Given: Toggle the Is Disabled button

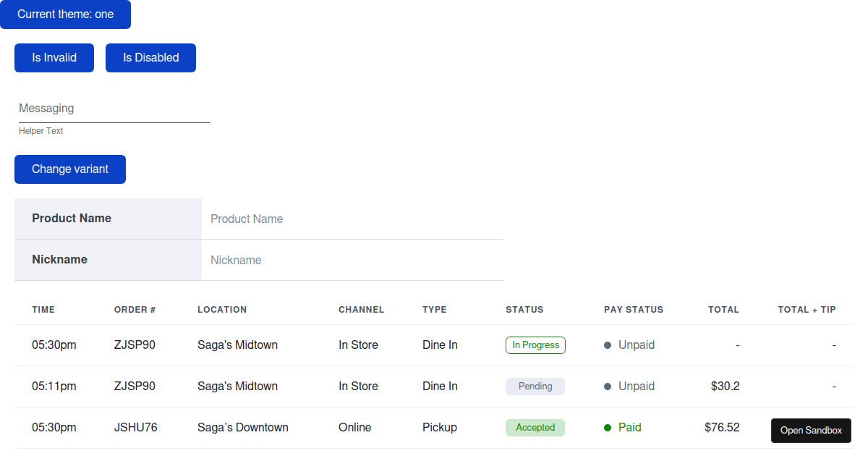Looking at the screenshot, I should coord(150,58).
